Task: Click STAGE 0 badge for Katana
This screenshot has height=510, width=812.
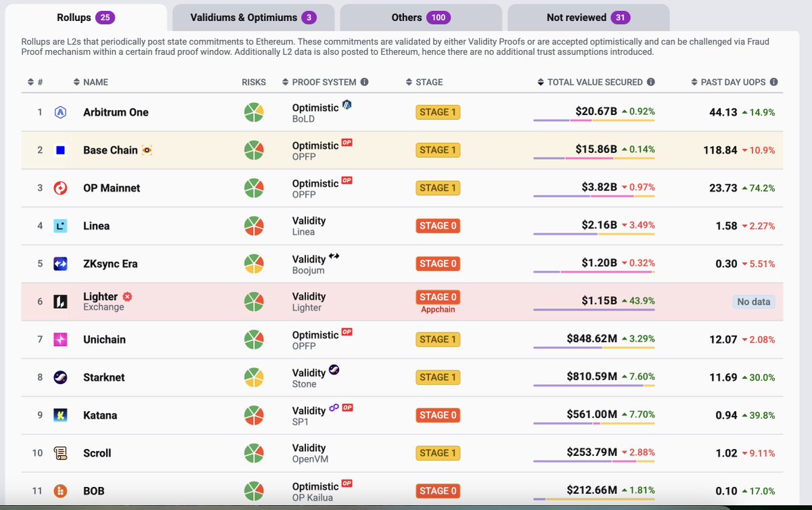Action: coord(438,415)
